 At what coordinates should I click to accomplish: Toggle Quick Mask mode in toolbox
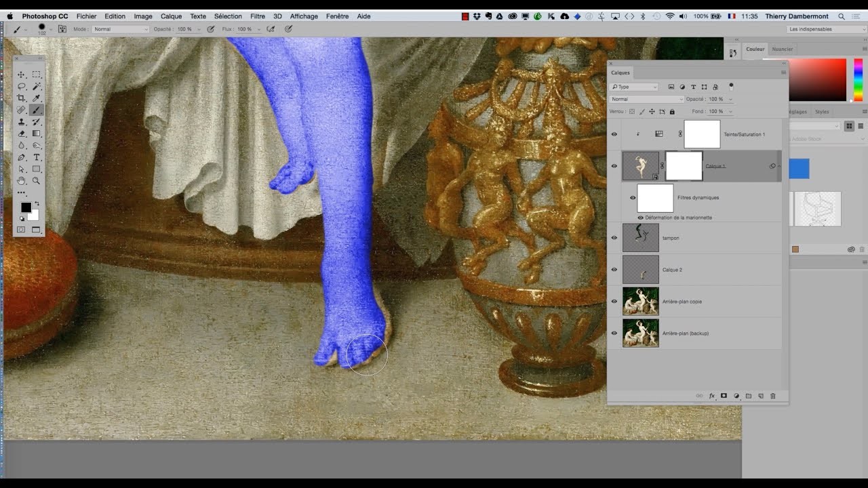tap(21, 230)
